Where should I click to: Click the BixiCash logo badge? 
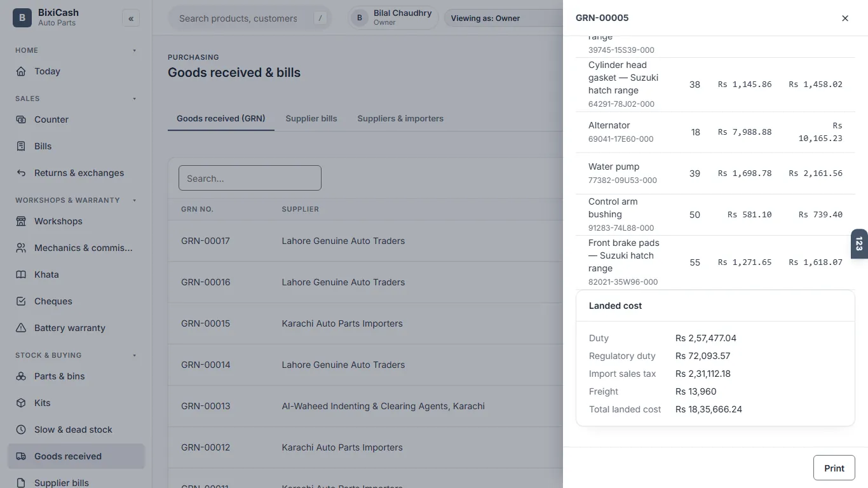tap(22, 18)
